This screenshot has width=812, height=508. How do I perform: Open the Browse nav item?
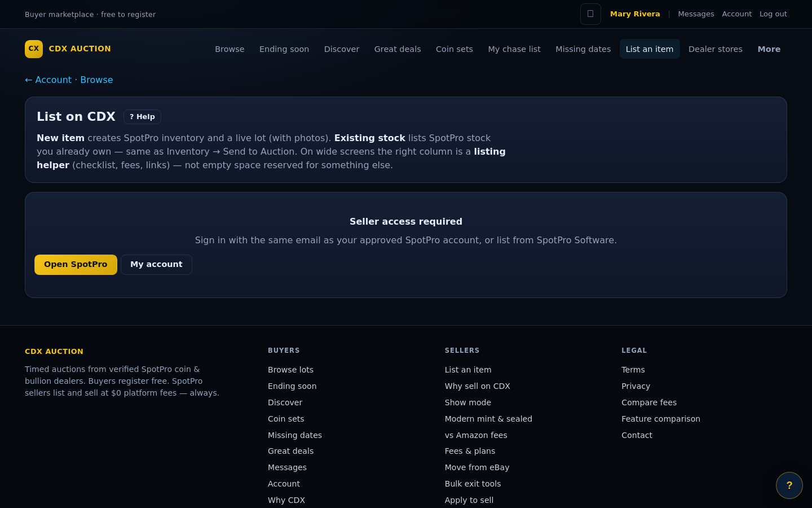(230, 49)
